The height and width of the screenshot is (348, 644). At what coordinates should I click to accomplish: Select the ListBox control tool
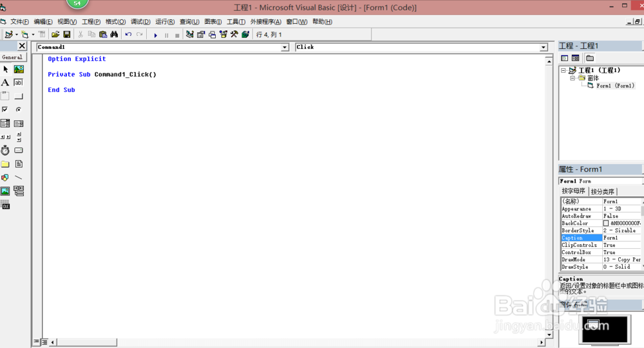coord(19,123)
